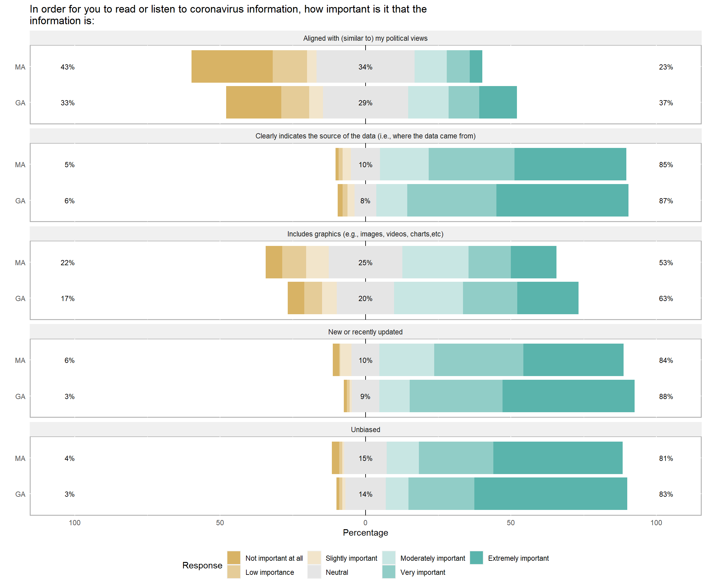Click the "Unbiased" panel header
The image size is (706, 588).
tap(366, 430)
